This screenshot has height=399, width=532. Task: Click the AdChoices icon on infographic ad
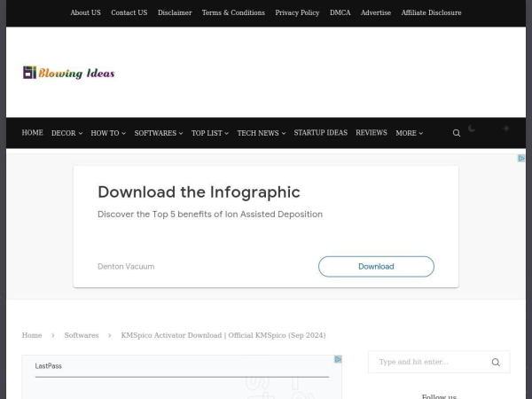(521, 158)
